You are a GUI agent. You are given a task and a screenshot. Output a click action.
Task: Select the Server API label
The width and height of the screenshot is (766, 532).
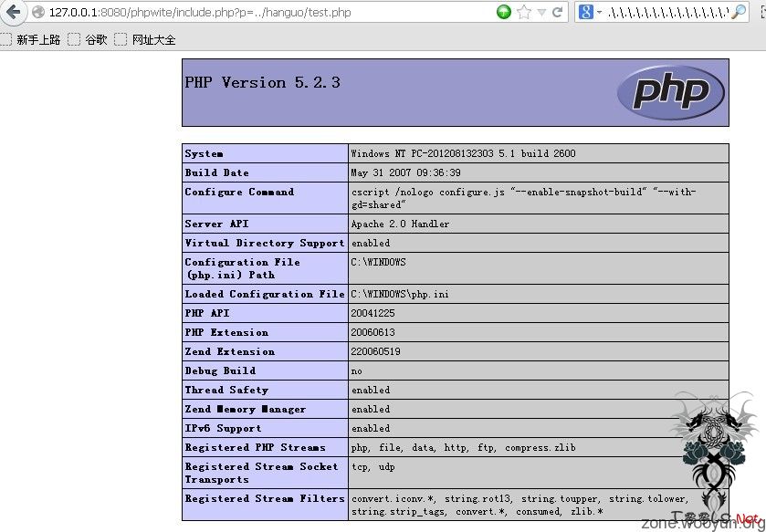[x=216, y=224]
